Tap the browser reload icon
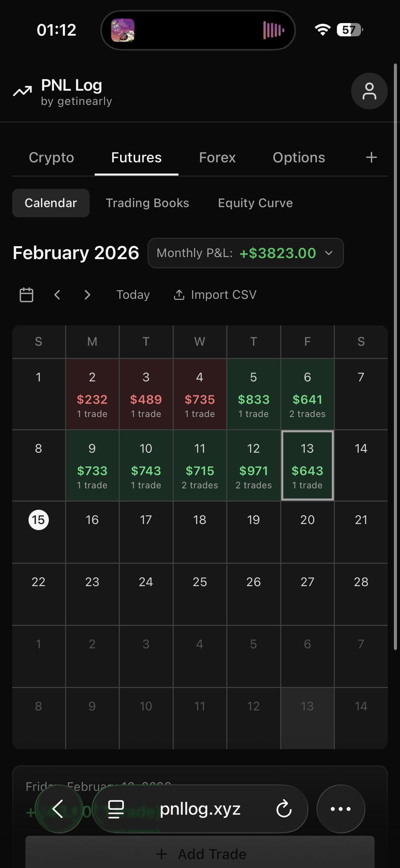Viewport: 400px width, 868px height. click(284, 809)
